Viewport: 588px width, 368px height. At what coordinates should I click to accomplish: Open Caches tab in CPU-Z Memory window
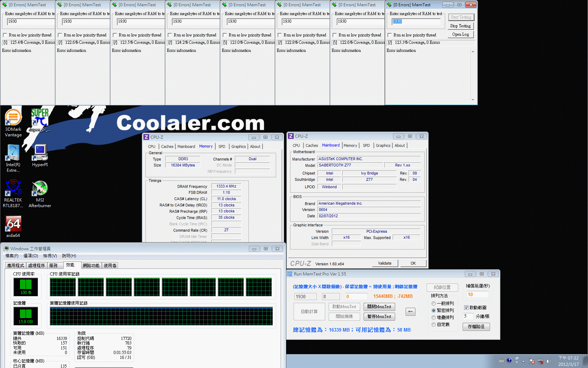coord(167,146)
